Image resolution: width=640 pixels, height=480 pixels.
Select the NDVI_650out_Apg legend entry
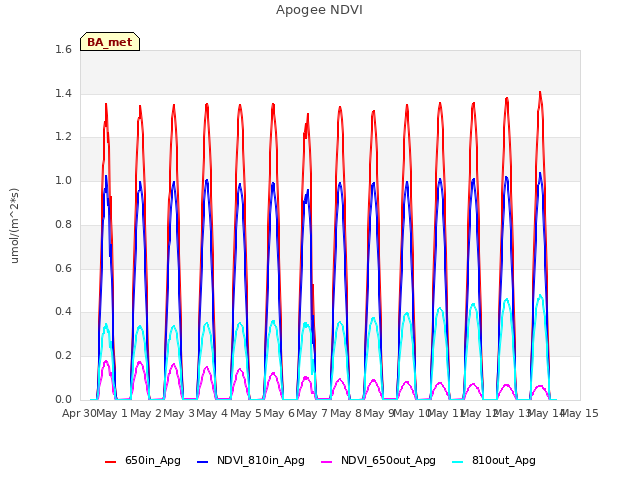378,460
